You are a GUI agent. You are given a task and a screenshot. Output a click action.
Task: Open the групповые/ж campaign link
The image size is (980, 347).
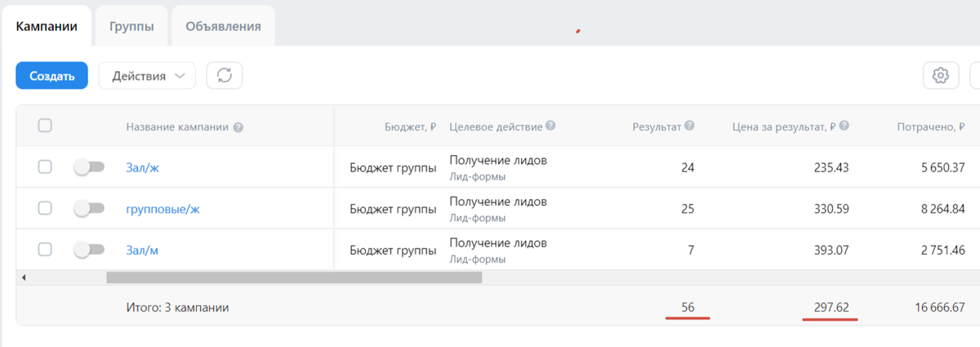point(163,209)
